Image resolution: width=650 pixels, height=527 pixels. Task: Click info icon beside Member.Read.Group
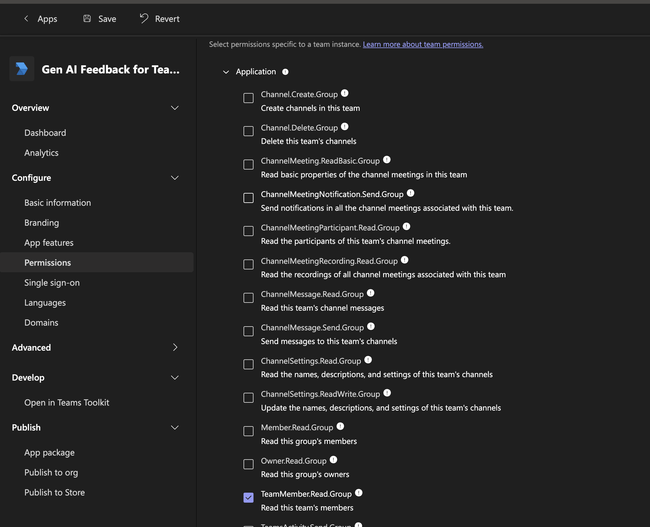(x=340, y=427)
